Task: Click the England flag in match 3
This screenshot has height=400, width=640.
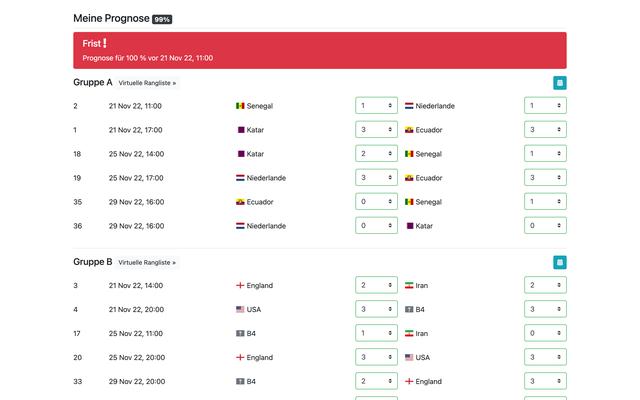Action: [240, 286]
